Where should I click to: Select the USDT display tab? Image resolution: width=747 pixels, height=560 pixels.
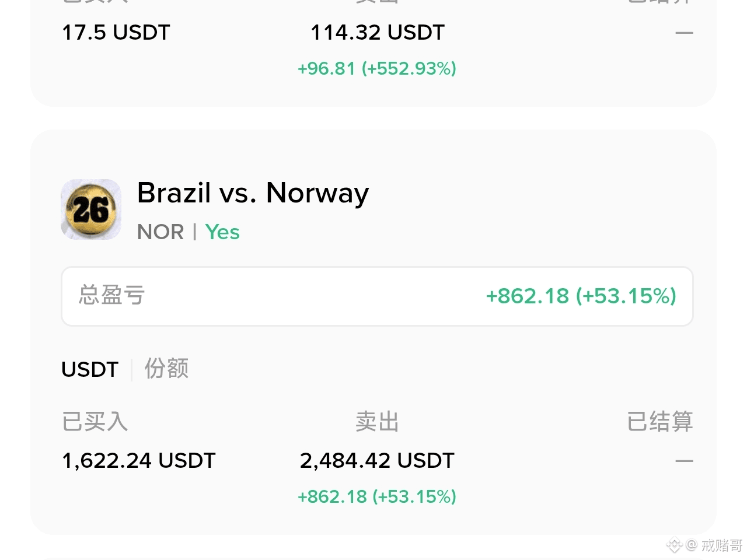click(x=90, y=369)
